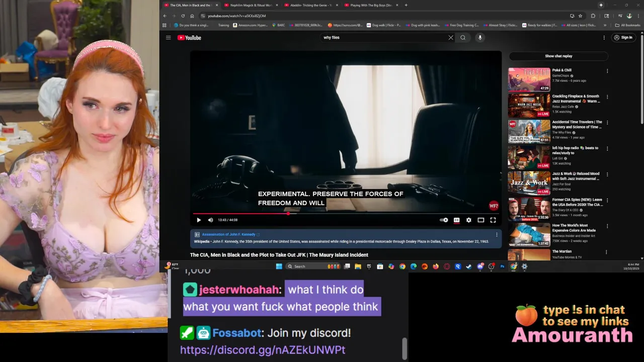644x362 pixels.
Task: Open All Bookmarks folder
Action: pyautogui.click(x=627, y=25)
